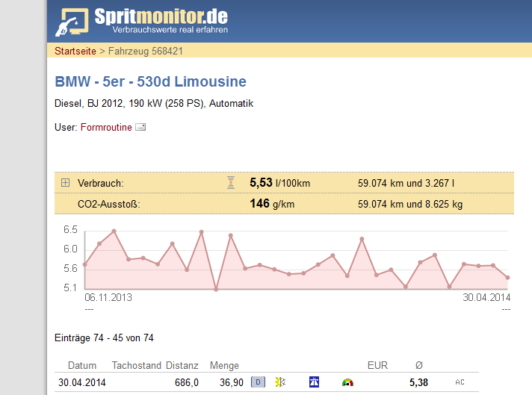The height and width of the screenshot is (395, 532).
Task: Click the Spritmonitor.de site title text
Action: tap(161, 16)
